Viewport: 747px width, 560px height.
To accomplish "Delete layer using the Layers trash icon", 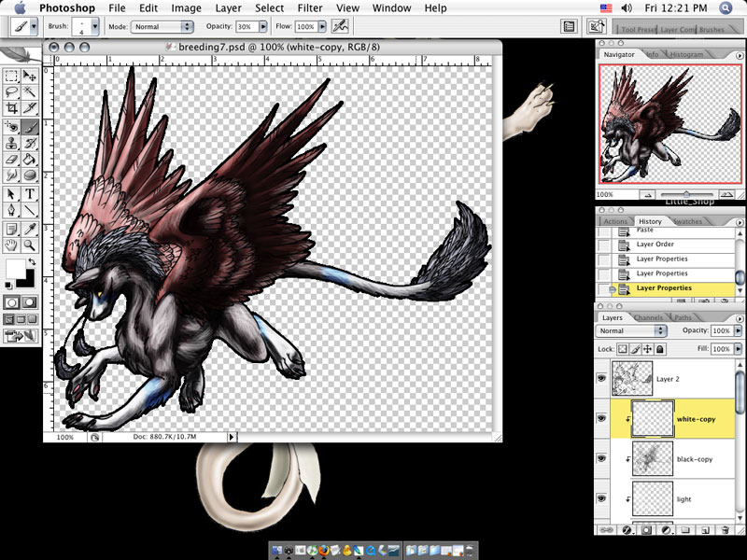I will pos(725,530).
